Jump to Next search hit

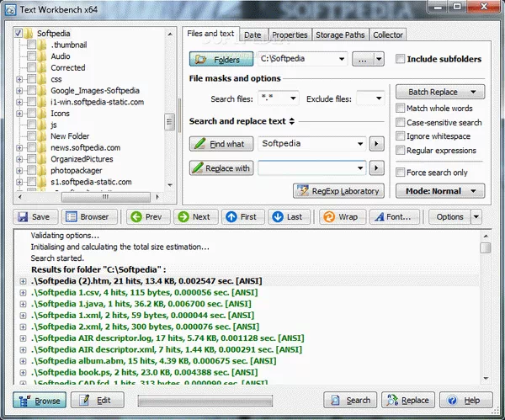coord(193,216)
